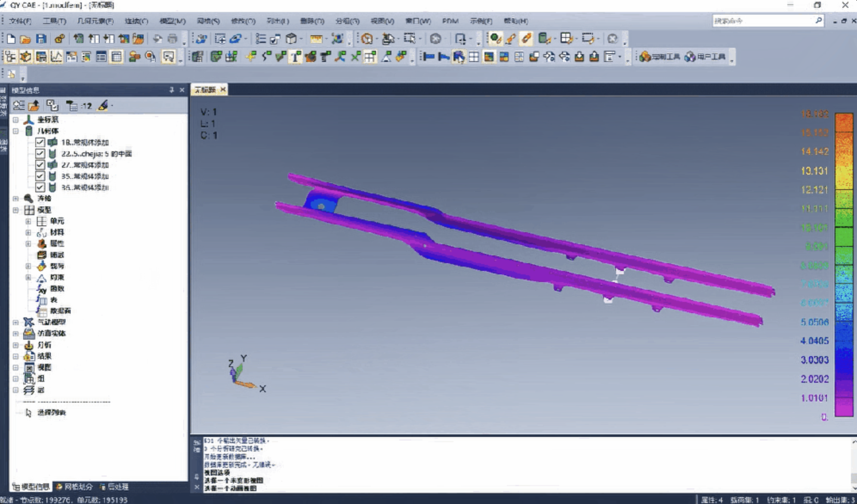
Task: Click the text 'T' label tool icon
Action: (296, 57)
